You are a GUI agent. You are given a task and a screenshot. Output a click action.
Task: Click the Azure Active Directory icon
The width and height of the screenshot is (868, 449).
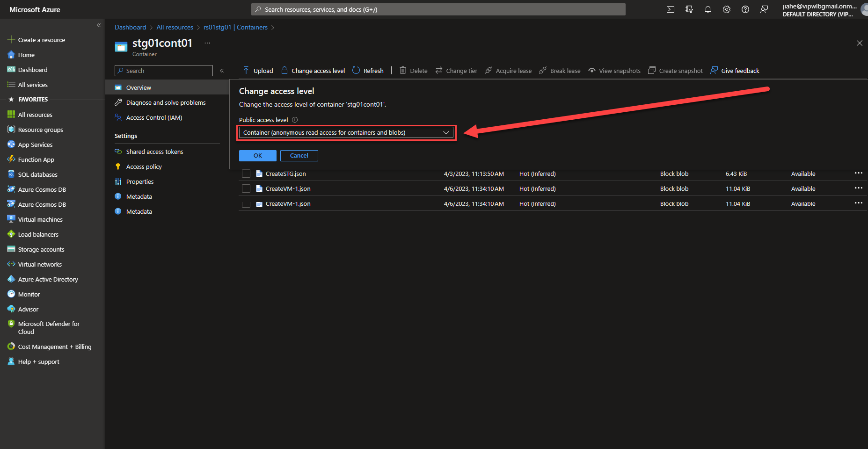pyautogui.click(x=11, y=279)
